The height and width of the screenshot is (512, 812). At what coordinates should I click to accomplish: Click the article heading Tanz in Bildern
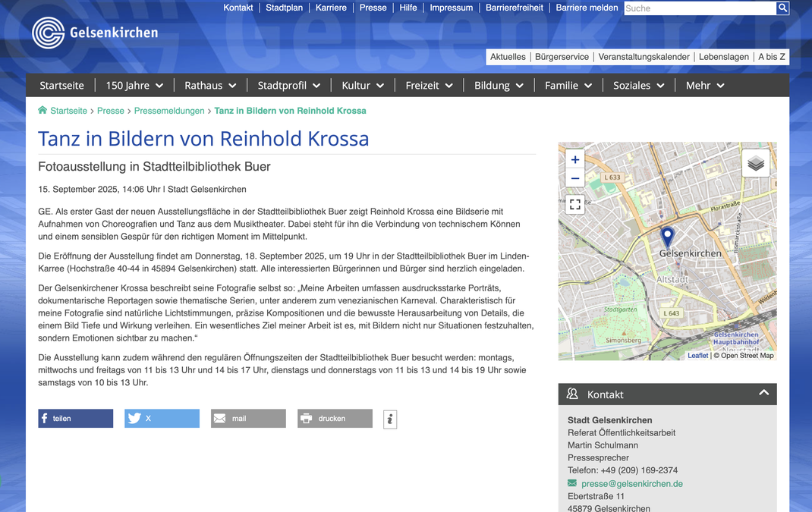203,139
